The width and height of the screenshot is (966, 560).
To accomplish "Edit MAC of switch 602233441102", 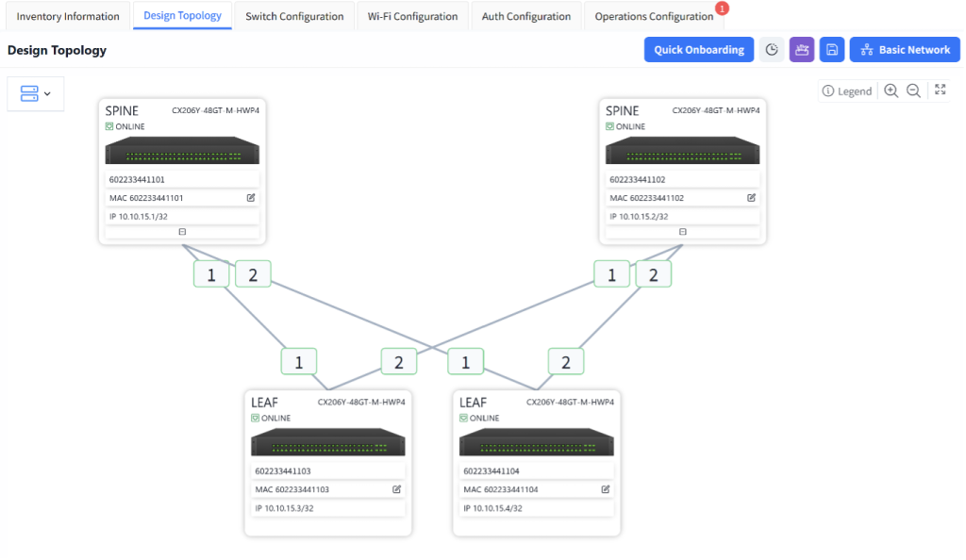I will point(751,198).
